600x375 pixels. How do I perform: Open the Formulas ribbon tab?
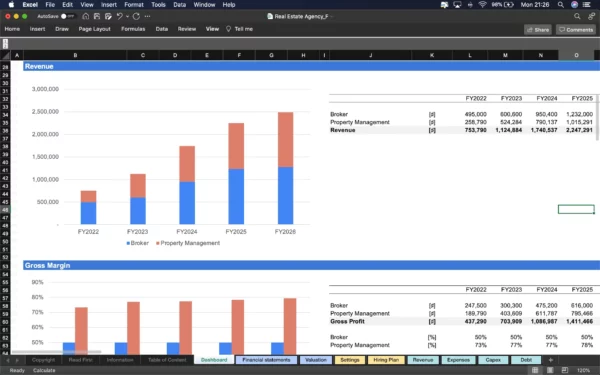coord(133,29)
